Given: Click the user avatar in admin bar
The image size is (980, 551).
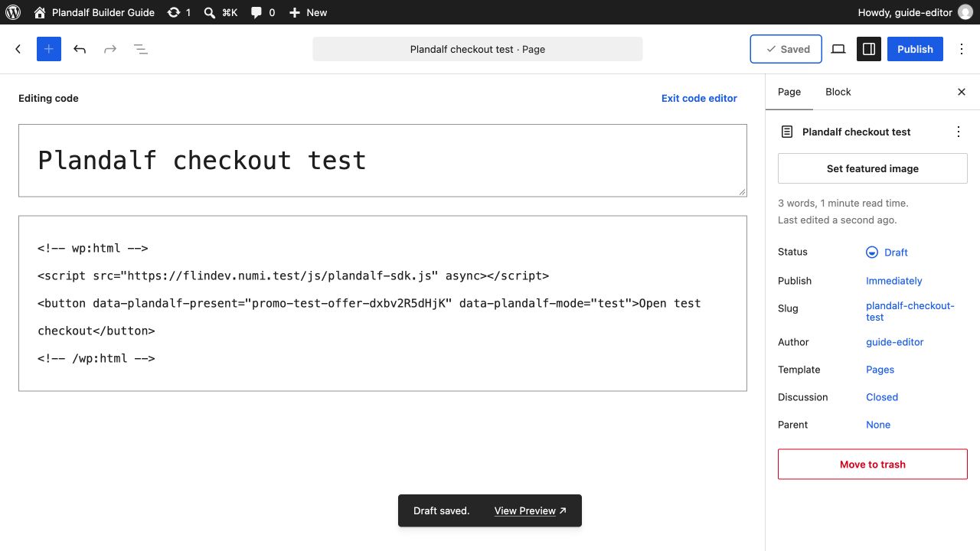Looking at the screenshot, I should click(x=965, y=12).
